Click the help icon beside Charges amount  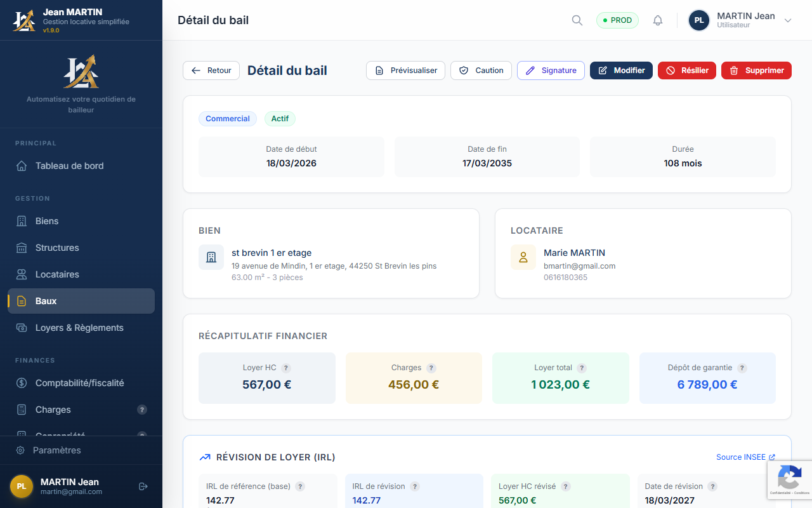click(x=431, y=368)
